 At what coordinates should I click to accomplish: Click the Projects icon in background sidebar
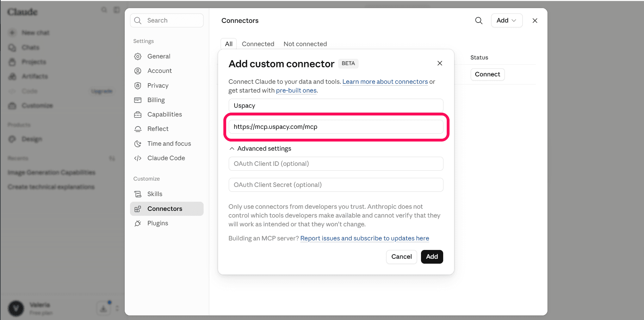pos(12,62)
